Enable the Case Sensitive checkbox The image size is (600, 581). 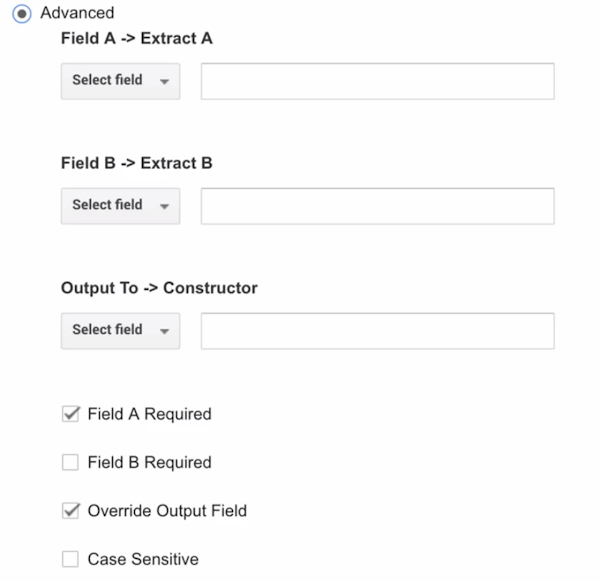70,560
